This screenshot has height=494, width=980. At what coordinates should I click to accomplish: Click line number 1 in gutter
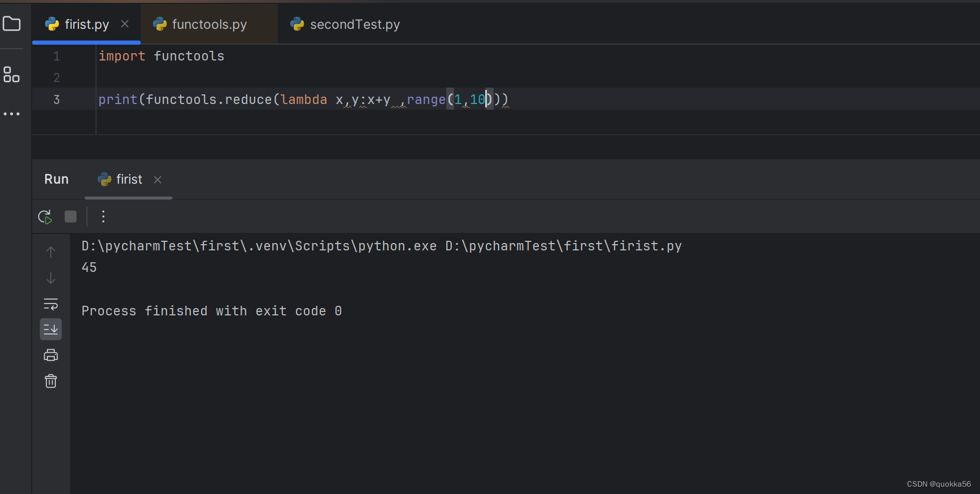56,56
